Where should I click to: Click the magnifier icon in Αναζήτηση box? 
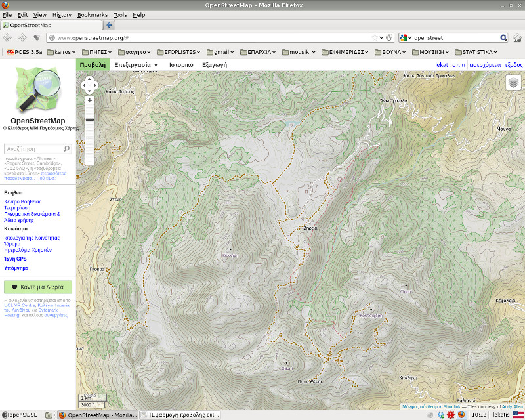coord(67,149)
